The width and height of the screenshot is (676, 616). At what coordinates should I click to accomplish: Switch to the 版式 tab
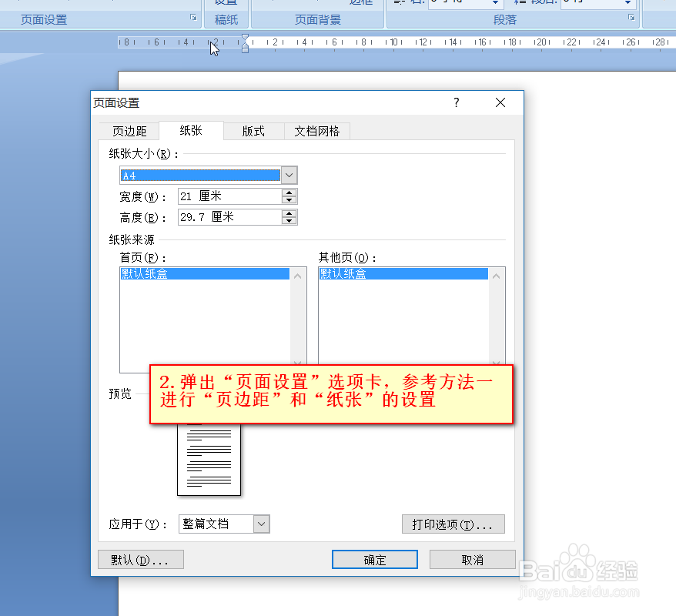click(x=254, y=131)
